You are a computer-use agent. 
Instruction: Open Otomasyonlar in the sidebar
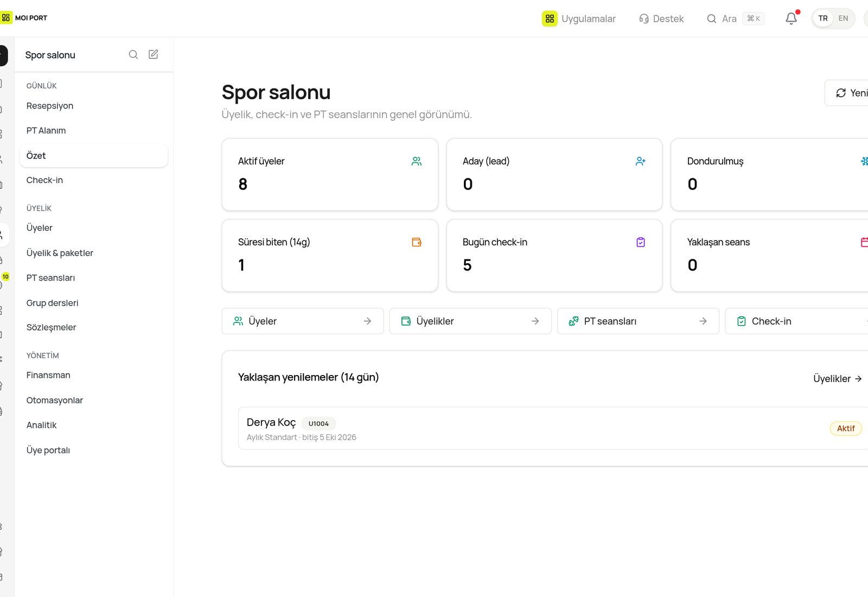pyautogui.click(x=93, y=400)
